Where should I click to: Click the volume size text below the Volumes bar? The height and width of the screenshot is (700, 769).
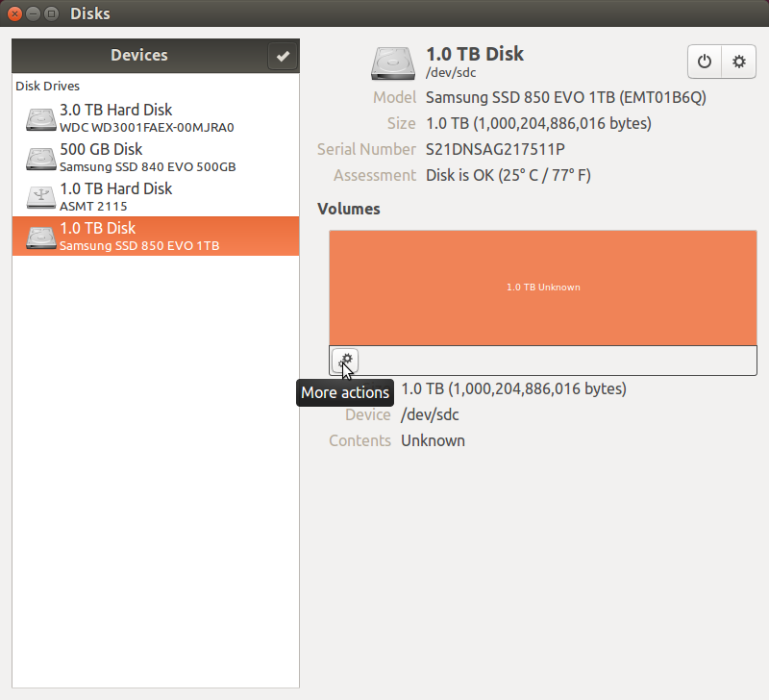(513, 389)
